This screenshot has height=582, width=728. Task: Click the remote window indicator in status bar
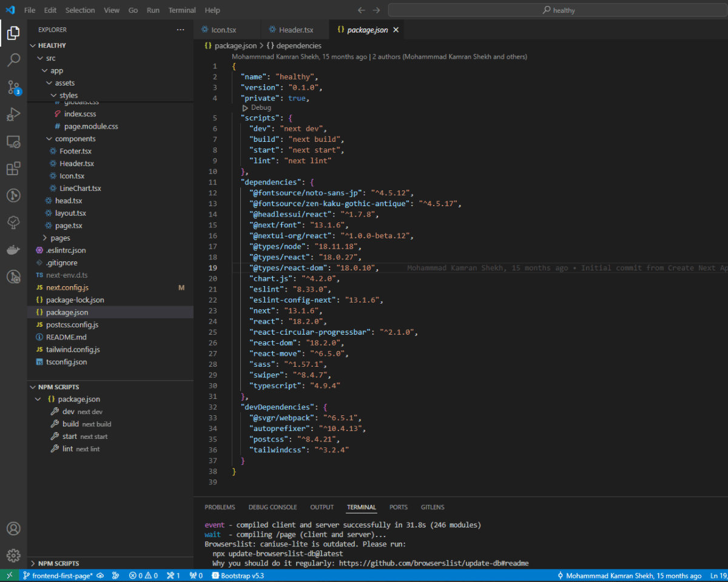tap(9, 576)
